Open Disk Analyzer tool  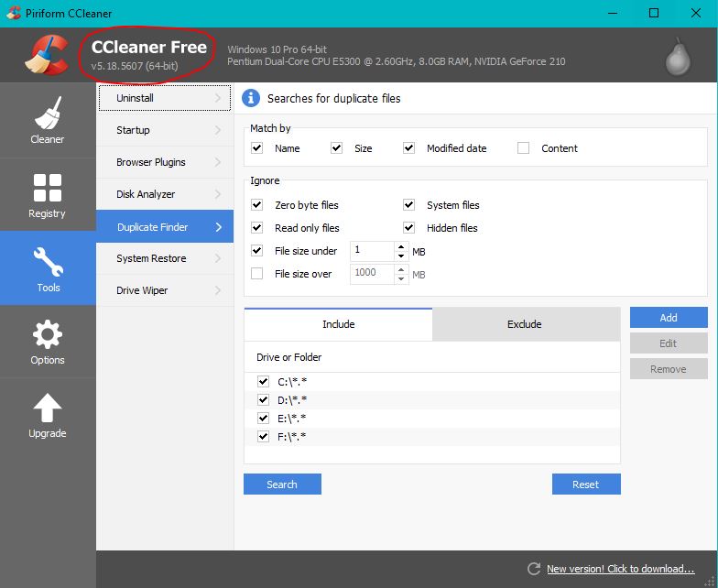click(x=165, y=194)
